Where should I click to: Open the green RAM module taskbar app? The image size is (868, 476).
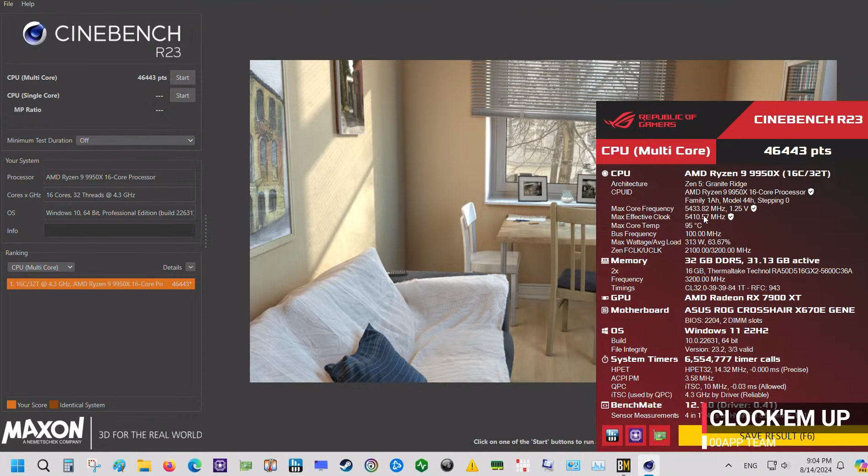tap(497, 465)
